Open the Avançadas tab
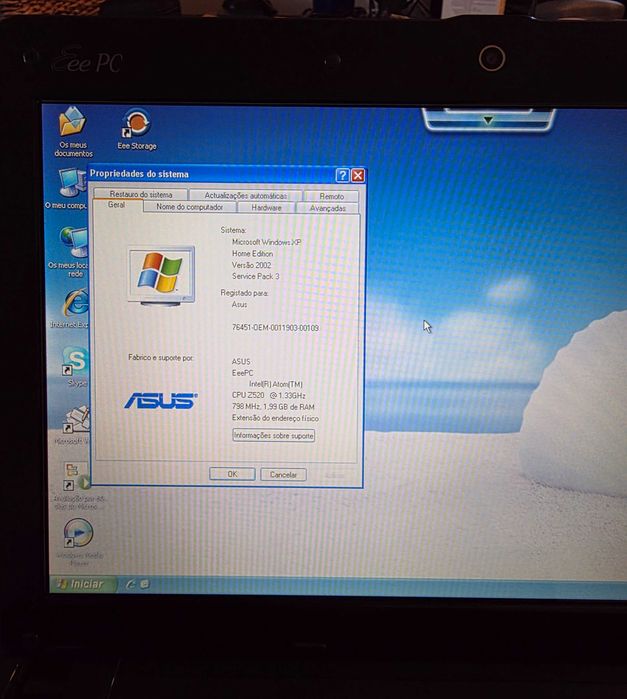 [328, 208]
